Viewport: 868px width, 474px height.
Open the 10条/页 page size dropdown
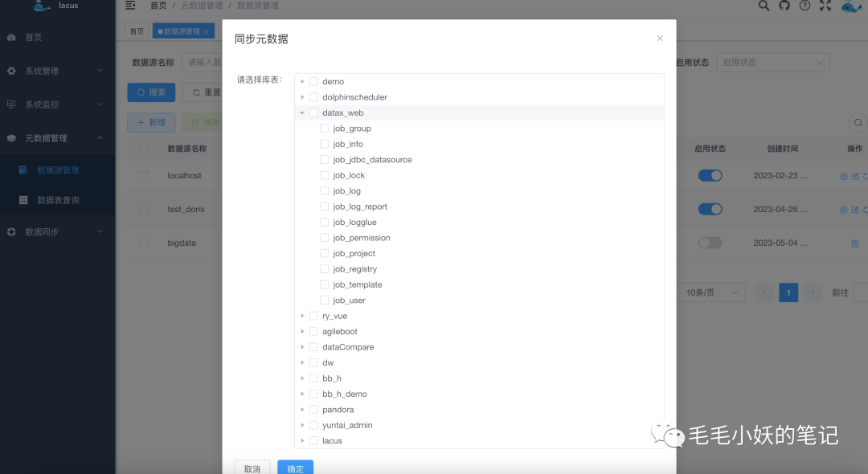pyautogui.click(x=712, y=292)
